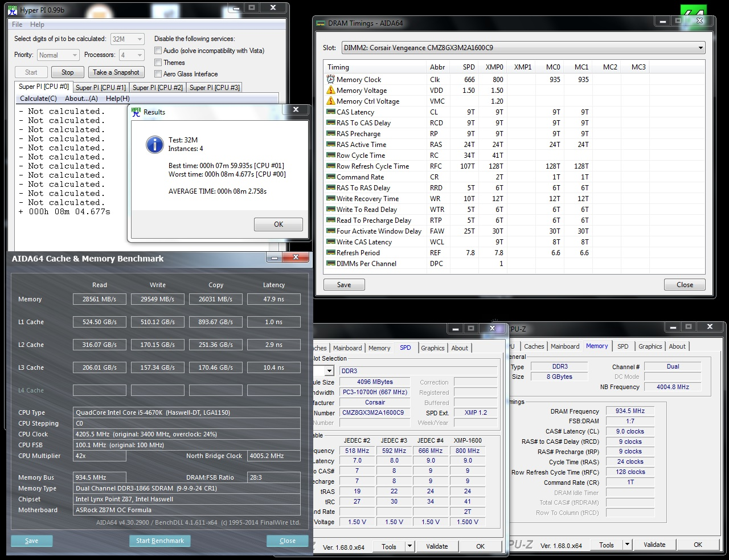Switch to Super PI [CPU #1] tab
This screenshot has width=729, height=560.
[101, 88]
